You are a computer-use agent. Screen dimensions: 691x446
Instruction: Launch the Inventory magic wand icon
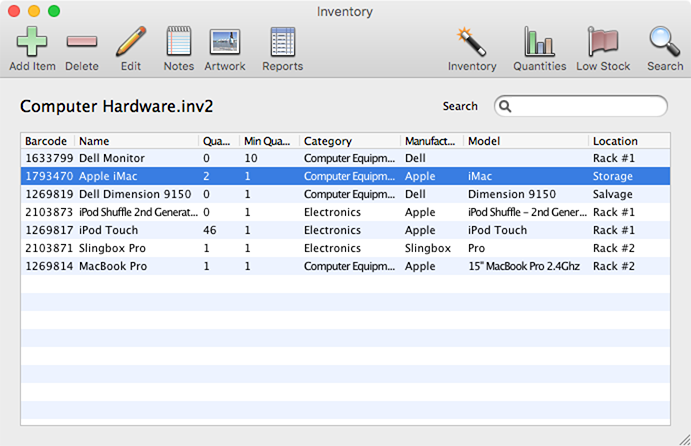pyautogui.click(x=472, y=41)
